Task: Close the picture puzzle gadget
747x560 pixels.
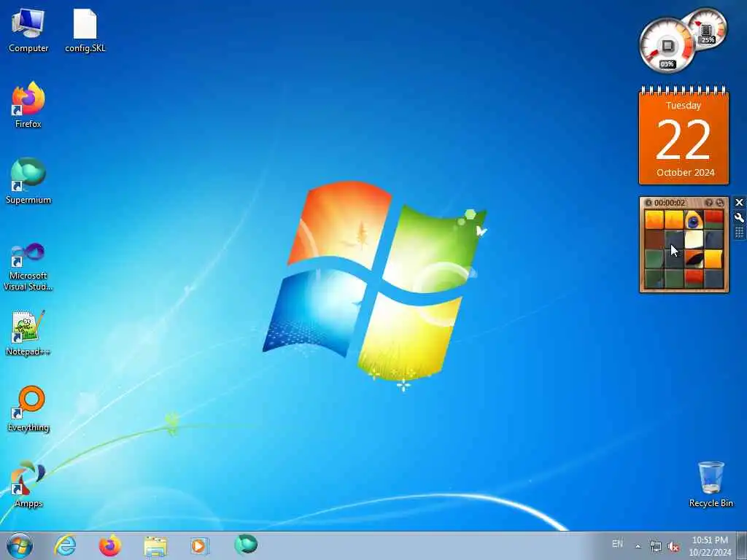Action: [x=740, y=203]
